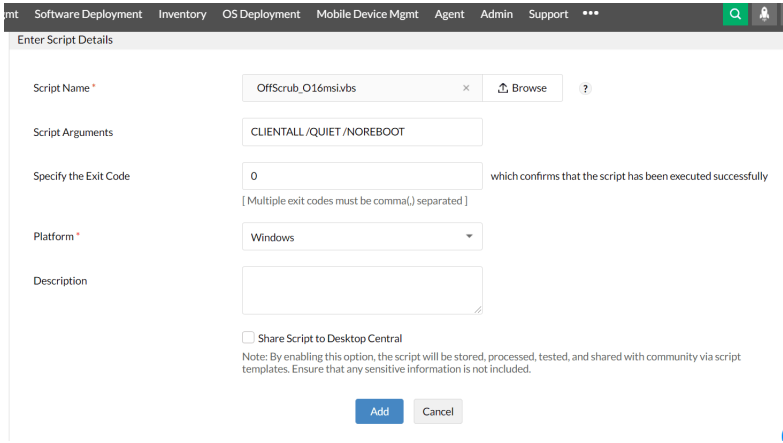Select the Admin tab
The image size is (783, 443).
coord(496,14)
